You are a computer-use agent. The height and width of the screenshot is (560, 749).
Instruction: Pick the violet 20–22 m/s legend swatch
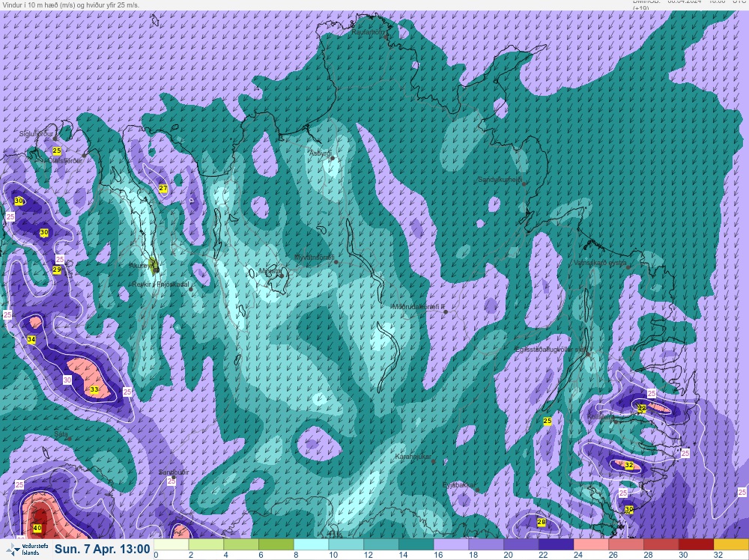pos(521,545)
